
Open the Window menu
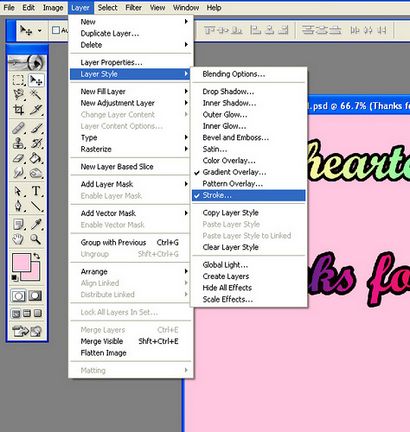[x=186, y=7]
